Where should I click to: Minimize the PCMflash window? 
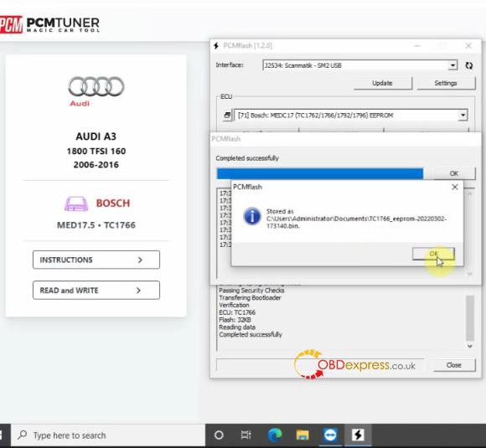(417, 46)
